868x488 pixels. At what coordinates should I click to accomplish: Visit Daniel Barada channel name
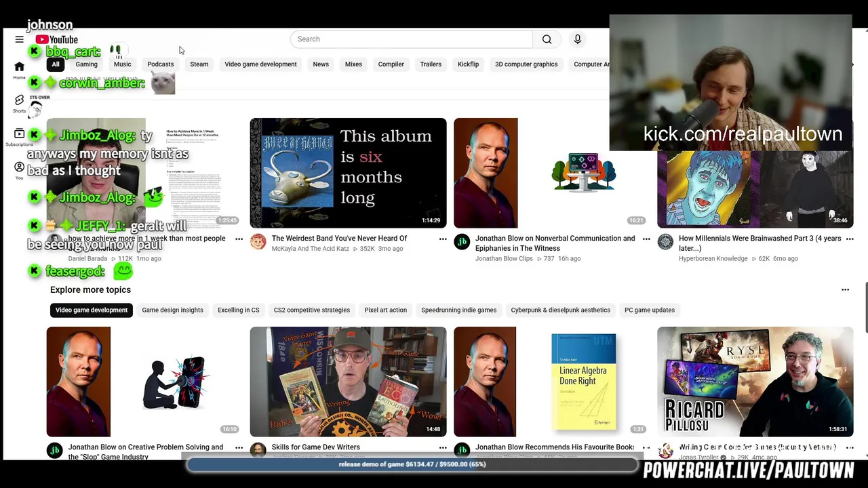tap(88, 259)
